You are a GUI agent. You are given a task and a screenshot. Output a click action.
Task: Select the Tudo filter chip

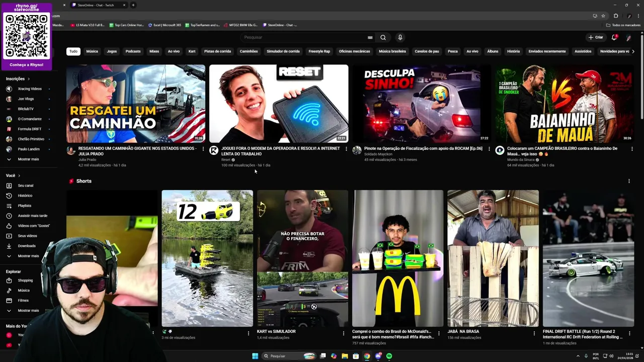73,51
